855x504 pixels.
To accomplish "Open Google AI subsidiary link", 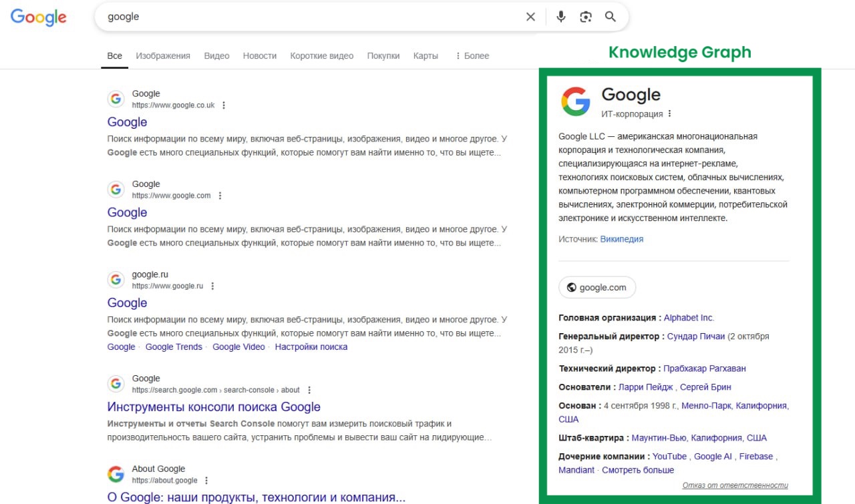I will [713, 457].
